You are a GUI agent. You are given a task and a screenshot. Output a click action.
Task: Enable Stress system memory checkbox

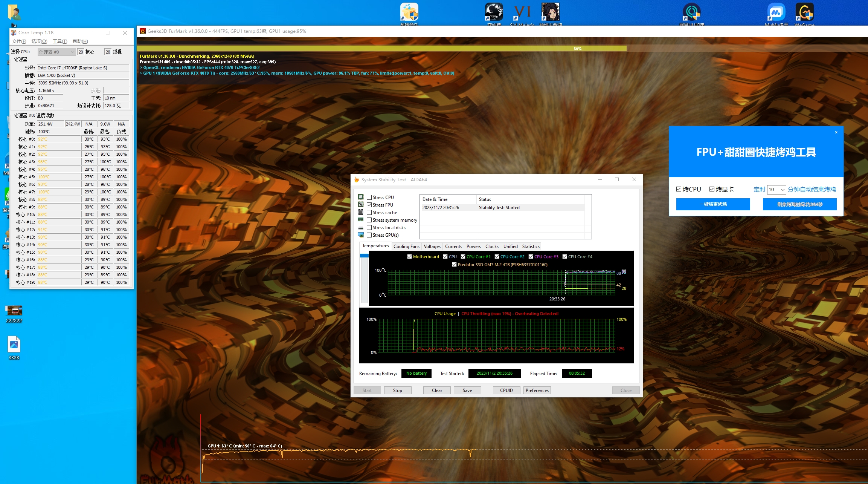pyautogui.click(x=369, y=220)
